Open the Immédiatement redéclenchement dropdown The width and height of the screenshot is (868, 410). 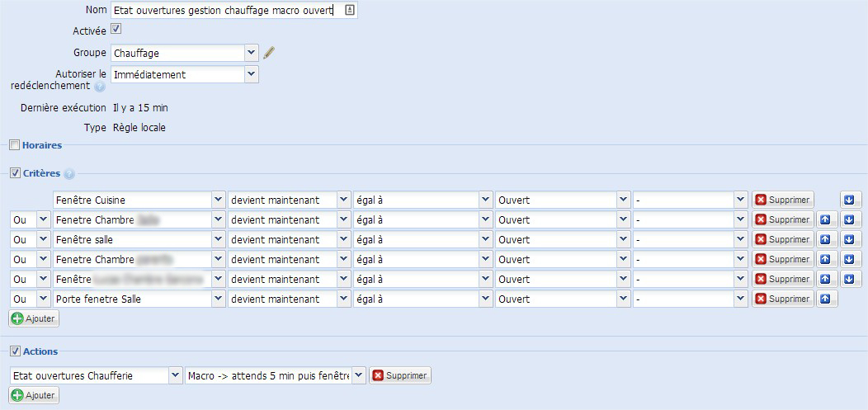(252, 74)
